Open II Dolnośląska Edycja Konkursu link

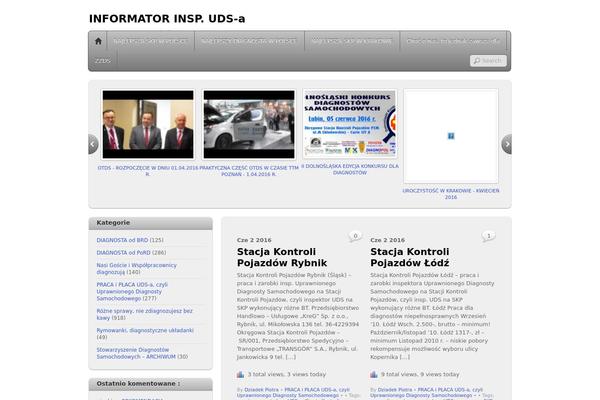[350, 170]
